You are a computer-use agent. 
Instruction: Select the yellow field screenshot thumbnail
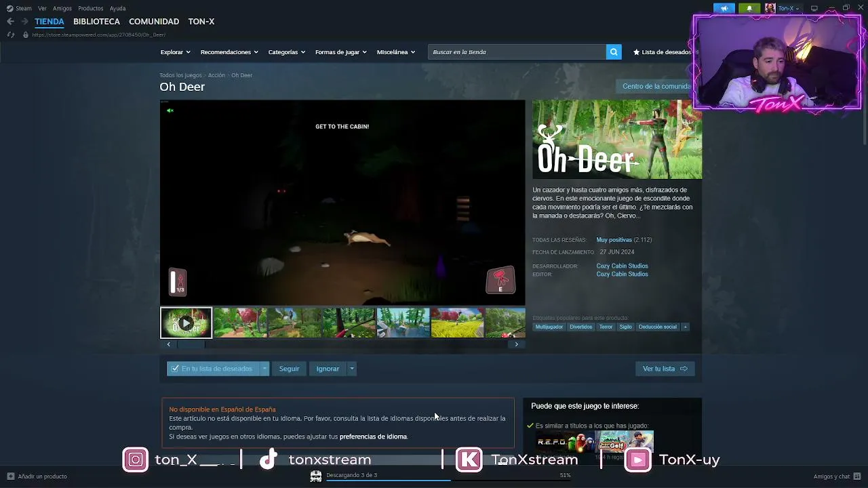(457, 323)
